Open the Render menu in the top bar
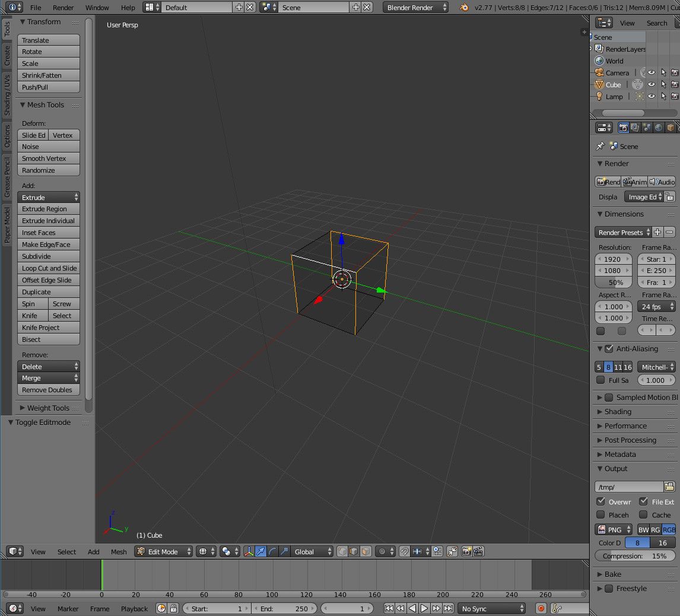Screen dimensions: 680x616 click(63, 8)
